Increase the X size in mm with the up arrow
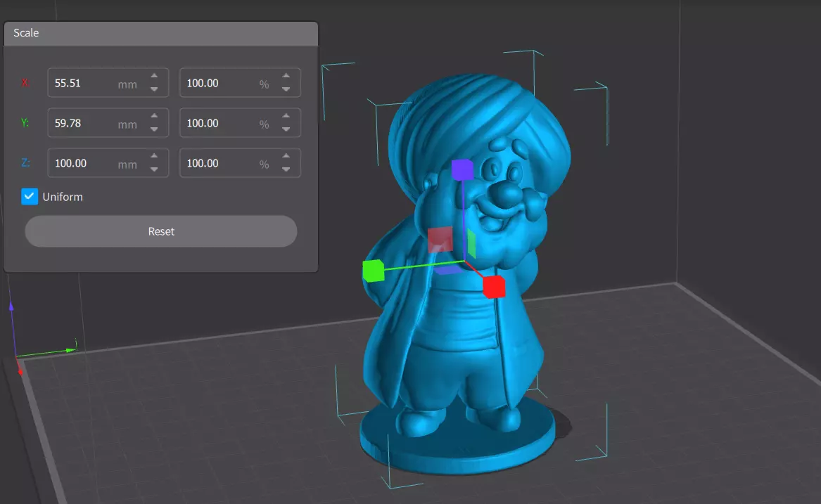The width and height of the screenshot is (821, 504). click(154, 76)
